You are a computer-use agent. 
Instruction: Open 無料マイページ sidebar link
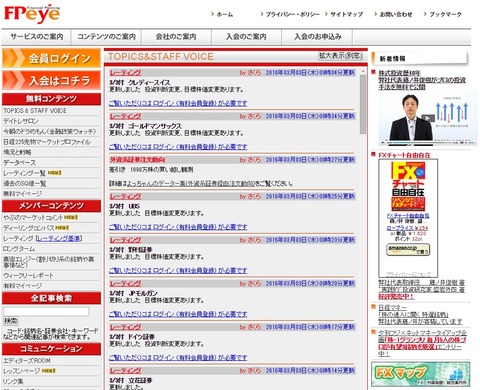point(22,194)
